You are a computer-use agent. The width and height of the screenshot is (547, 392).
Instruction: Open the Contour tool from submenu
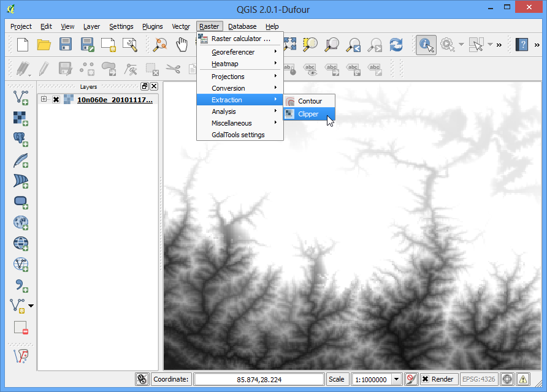[309, 101]
